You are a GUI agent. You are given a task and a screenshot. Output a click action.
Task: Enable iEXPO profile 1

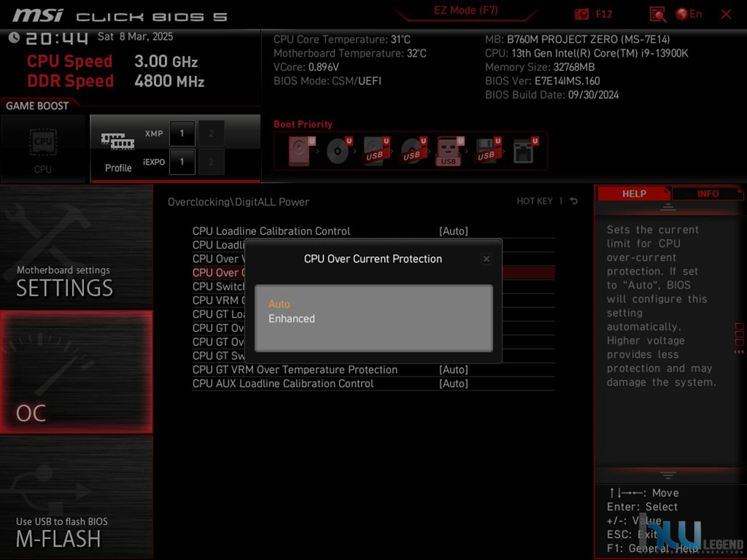click(x=182, y=162)
